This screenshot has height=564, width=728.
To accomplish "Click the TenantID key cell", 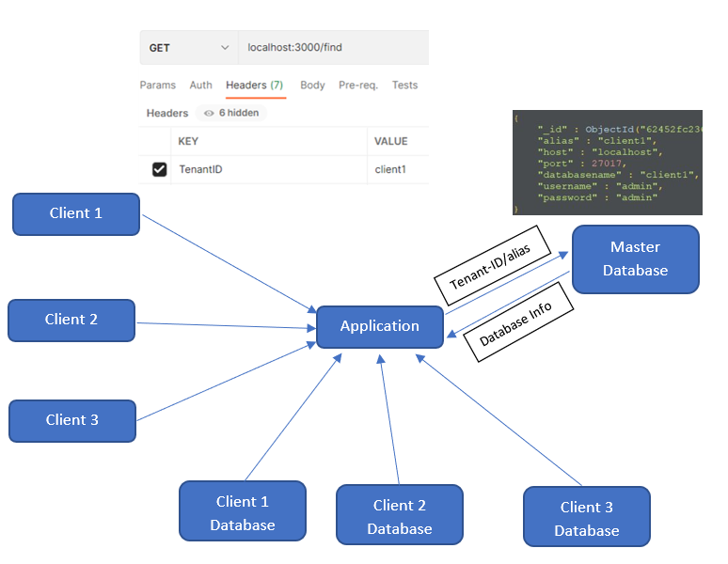I will pos(269,170).
